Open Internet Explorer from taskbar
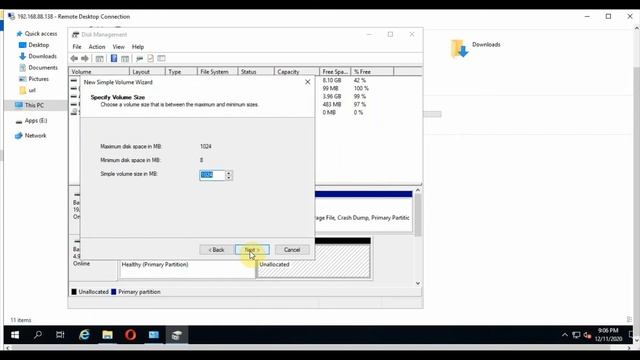 [x=84, y=335]
